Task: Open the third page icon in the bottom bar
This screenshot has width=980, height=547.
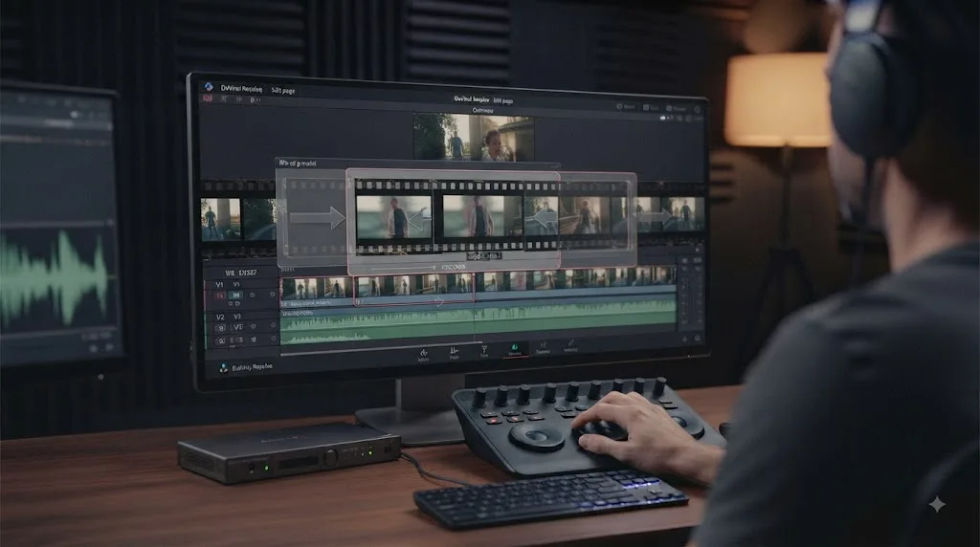Action: pos(484,352)
